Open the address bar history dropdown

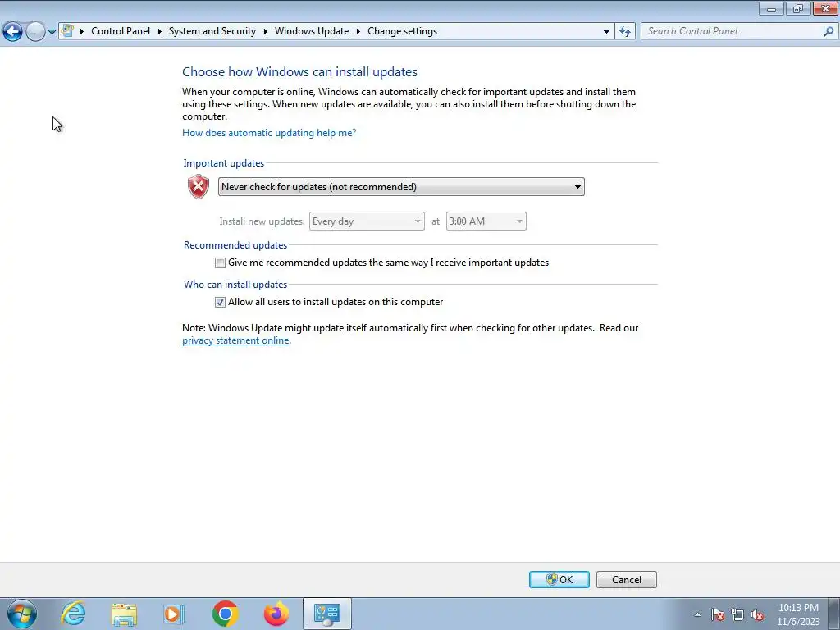[606, 32]
